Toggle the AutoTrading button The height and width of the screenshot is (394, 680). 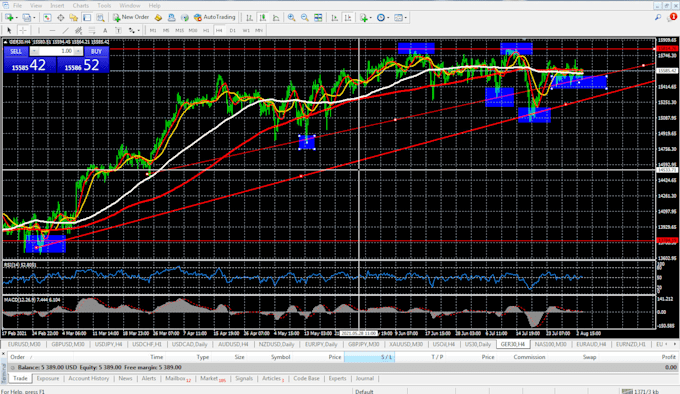pos(215,17)
